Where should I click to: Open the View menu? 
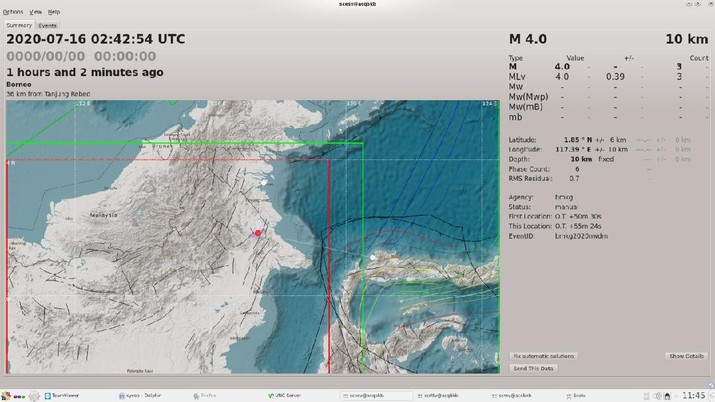(35, 11)
